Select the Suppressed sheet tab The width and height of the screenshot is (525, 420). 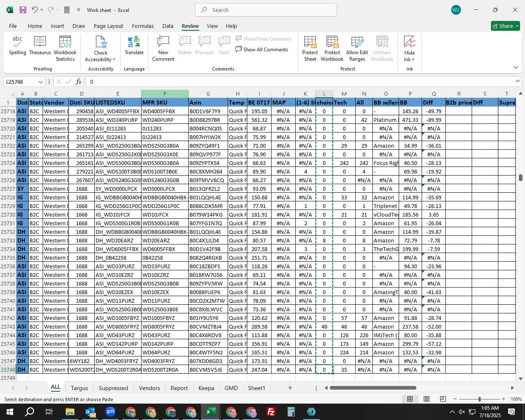pyautogui.click(x=113, y=388)
